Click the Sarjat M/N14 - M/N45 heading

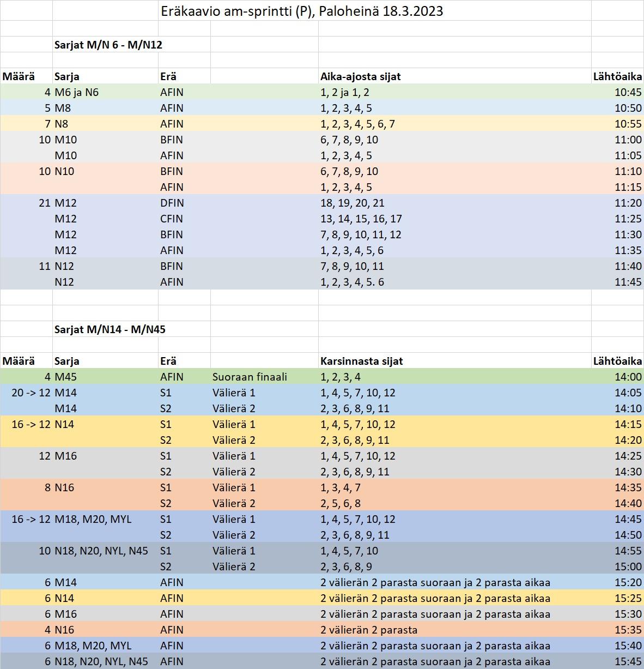coord(110,329)
